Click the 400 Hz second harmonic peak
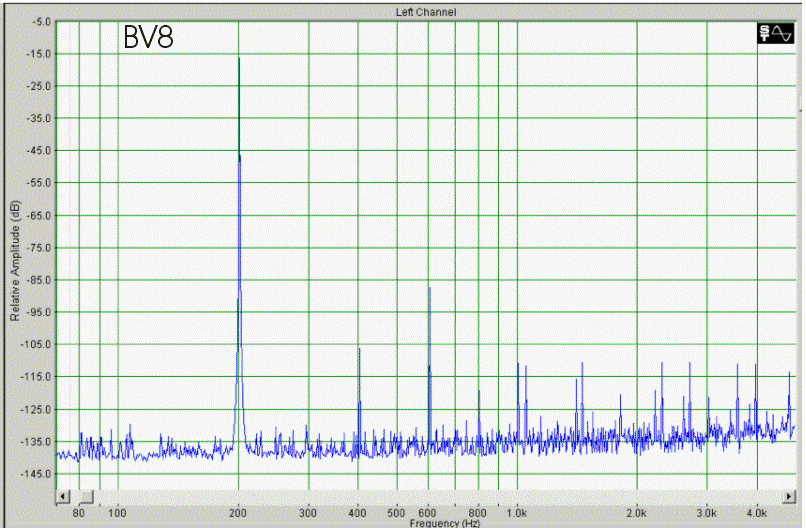 [359, 349]
